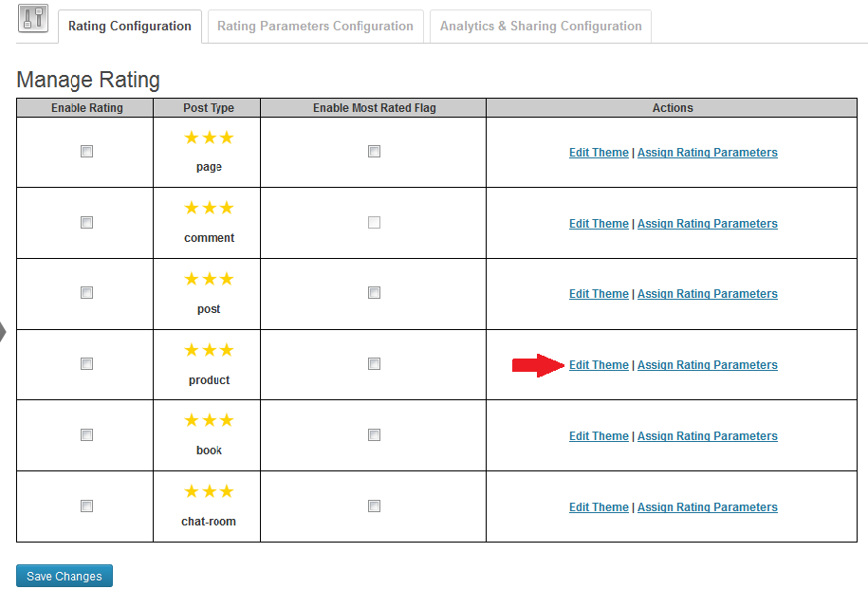Image resolution: width=868 pixels, height=589 pixels.
Task: Switch to the Rating Parameters Configuration tab
Action: point(315,26)
